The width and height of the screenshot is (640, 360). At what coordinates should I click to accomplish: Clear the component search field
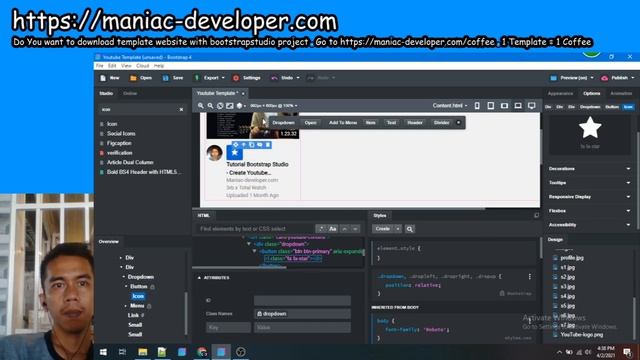(182, 109)
